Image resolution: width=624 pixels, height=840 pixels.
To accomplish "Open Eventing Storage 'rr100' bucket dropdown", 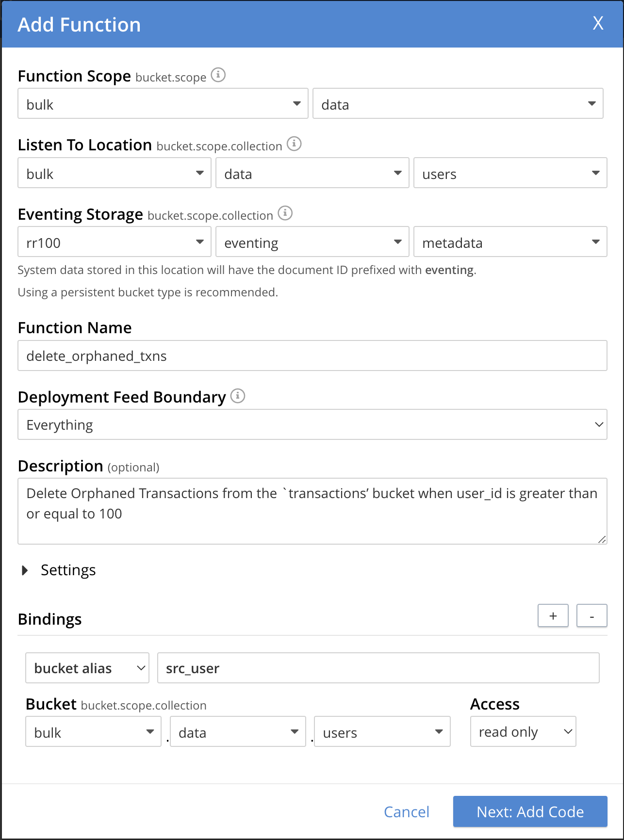I will pos(114,242).
